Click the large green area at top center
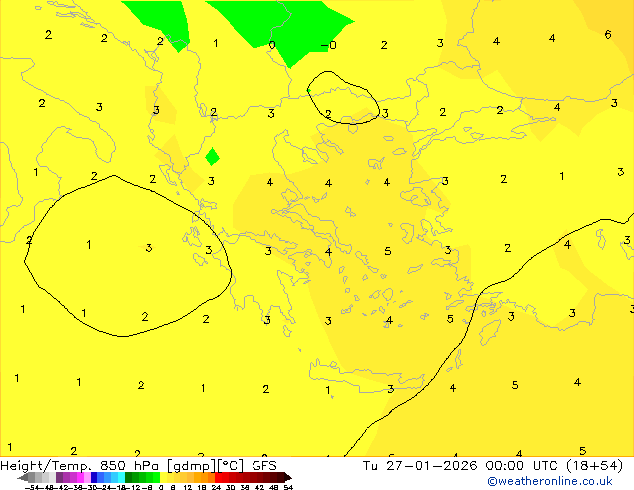The height and width of the screenshot is (490, 634). coord(280,22)
